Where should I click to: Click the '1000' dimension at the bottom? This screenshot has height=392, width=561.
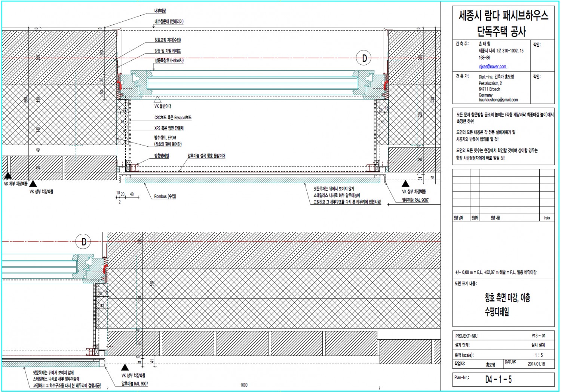[244, 385]
